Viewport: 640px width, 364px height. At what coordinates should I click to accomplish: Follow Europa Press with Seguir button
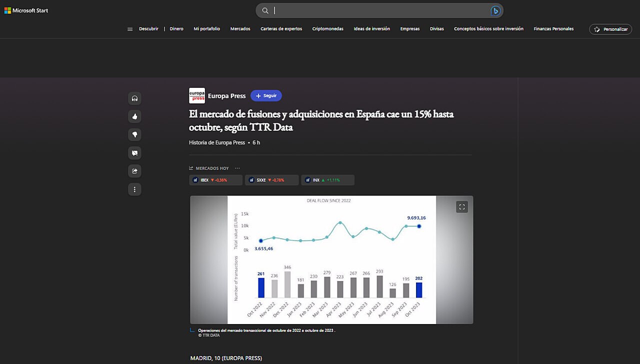[x=266, y=95]
